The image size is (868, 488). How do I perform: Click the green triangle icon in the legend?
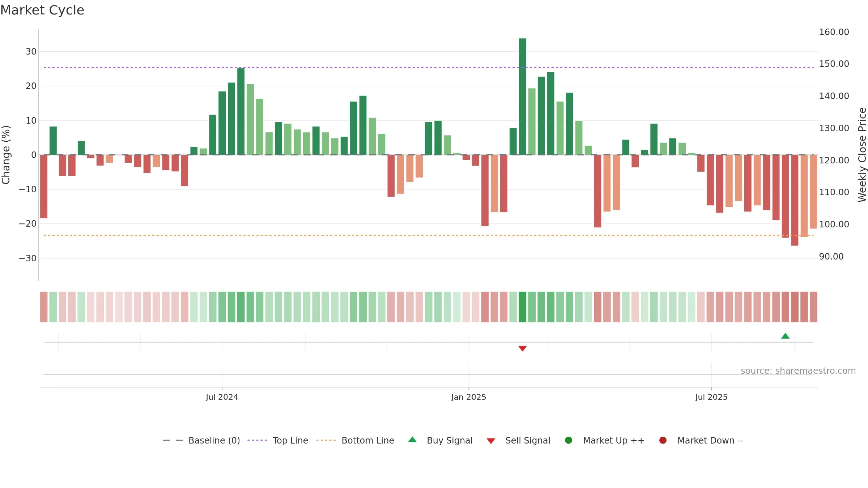[412, 440]
